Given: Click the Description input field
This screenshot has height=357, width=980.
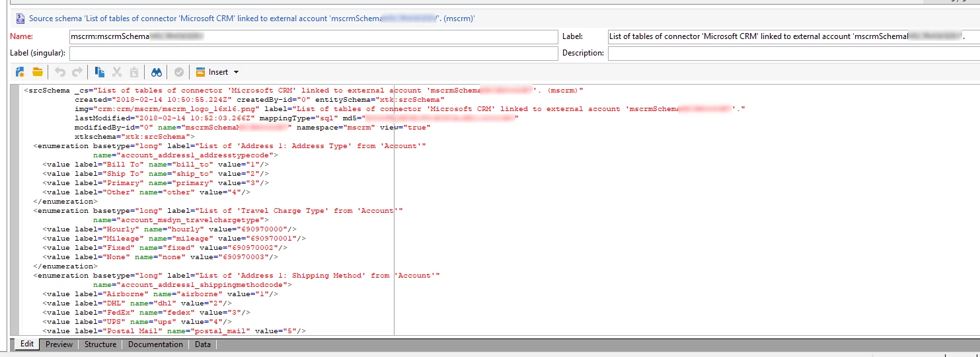Looking at the screenshot, I should 794,53.
